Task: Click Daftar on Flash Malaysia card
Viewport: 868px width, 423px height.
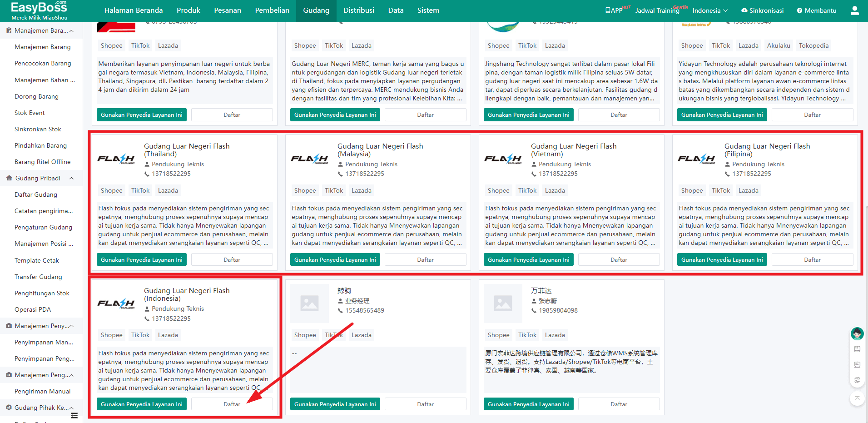Action: [426, 259]
